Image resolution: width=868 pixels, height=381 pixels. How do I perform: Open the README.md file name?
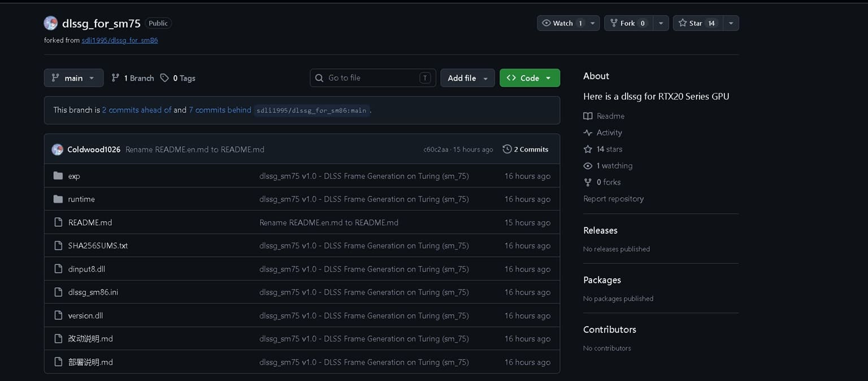pos(90,222)
